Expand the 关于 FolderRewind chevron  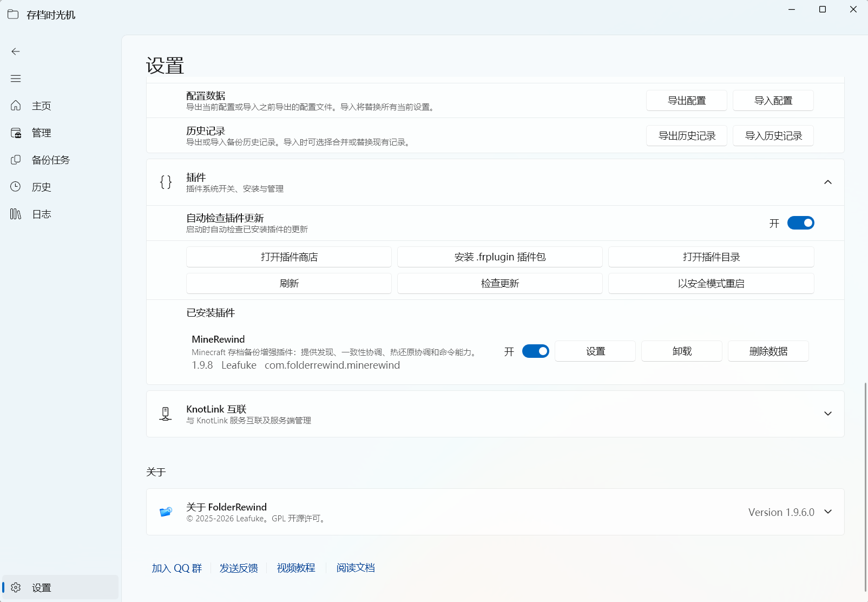828,512
